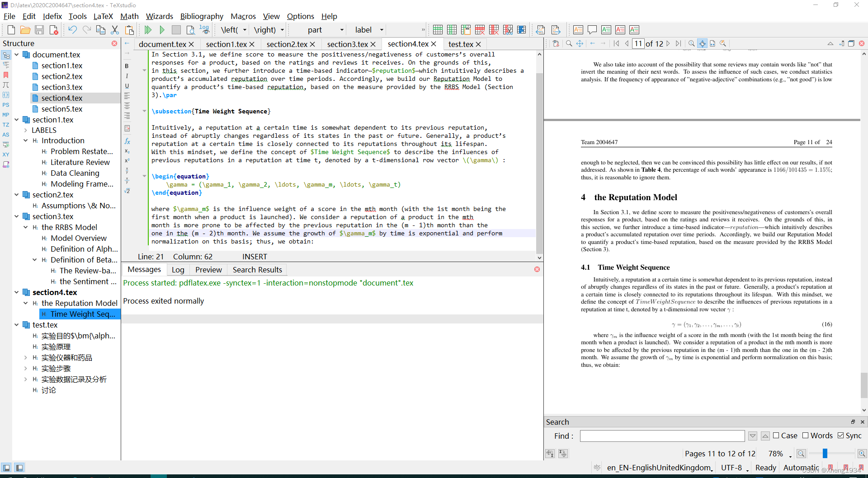Click inside the Find input field
This screenshot has height=478, width=868.
(662, 436)
